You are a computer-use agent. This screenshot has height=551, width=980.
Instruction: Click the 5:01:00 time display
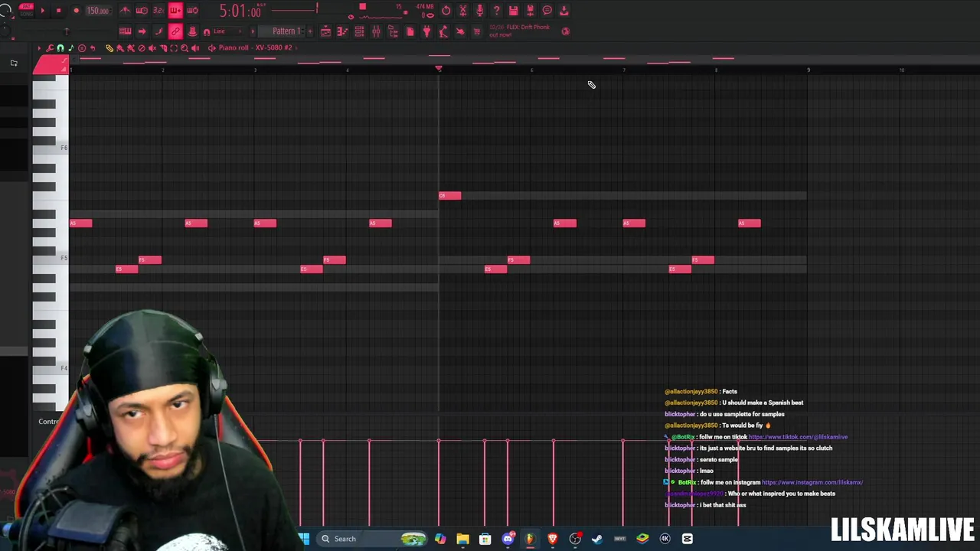[x=240, y=11]
